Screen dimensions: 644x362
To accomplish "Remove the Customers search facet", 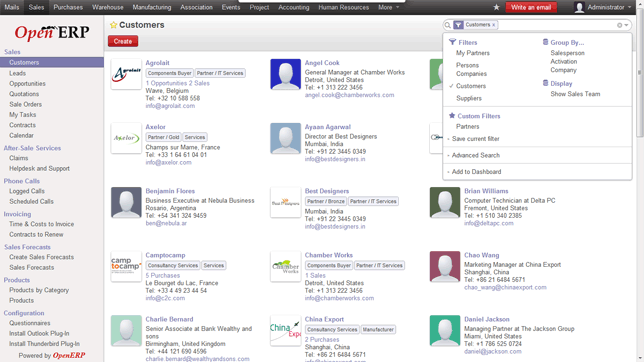I will click(494, 25).
